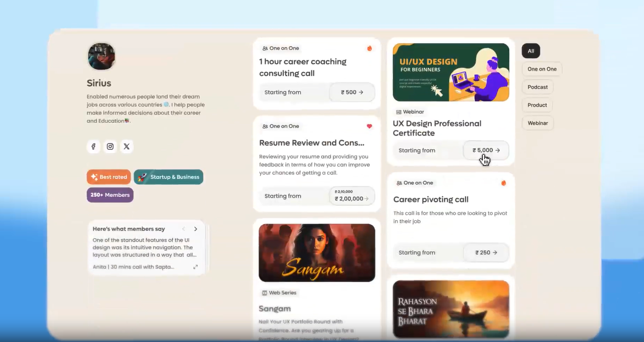Open the 'Resume Review and Cons...' title
Screen dimensions: 644x342
(x=312, y=143)
